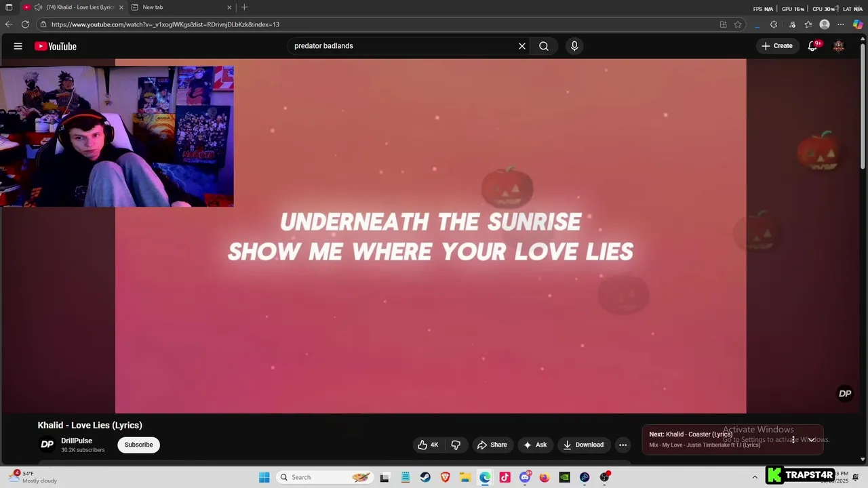
Task: Open browser Settings and more menu
Action: point(841,24)
